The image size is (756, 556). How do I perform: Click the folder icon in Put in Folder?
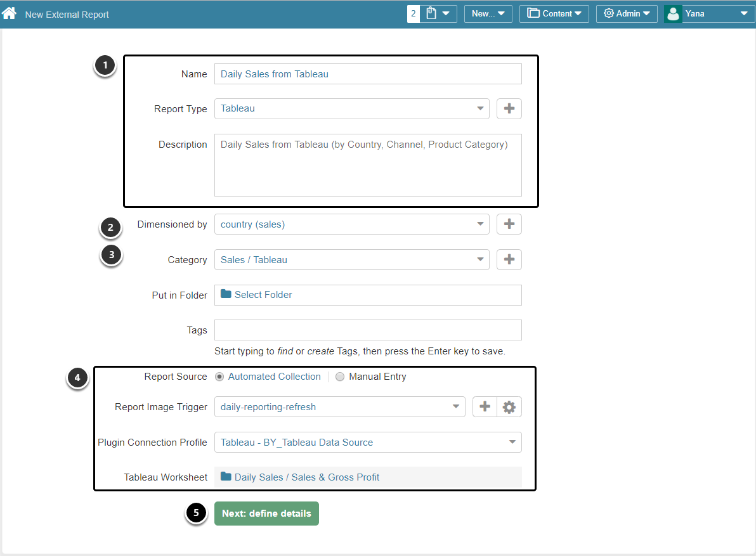tap(226, 295)
